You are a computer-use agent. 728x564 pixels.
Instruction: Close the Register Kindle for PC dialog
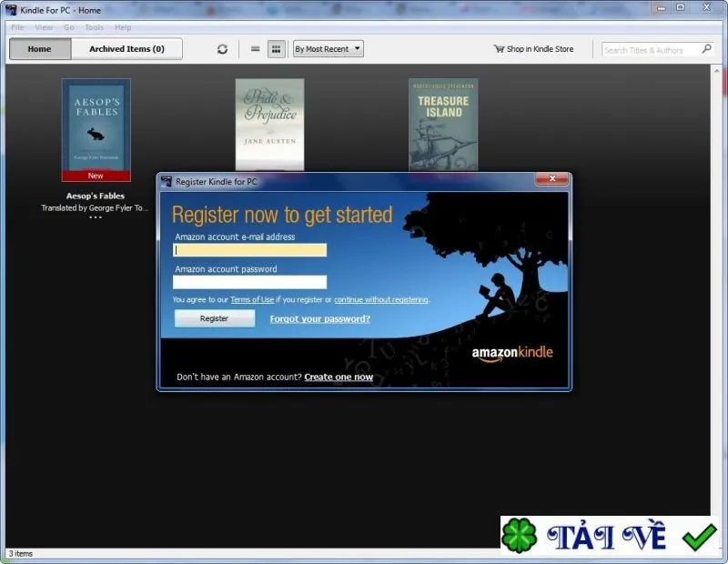tap(552, 178)
